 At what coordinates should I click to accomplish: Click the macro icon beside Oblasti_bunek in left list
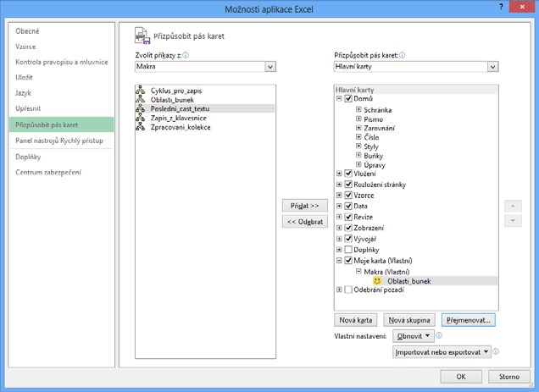[x=140, y=100]
